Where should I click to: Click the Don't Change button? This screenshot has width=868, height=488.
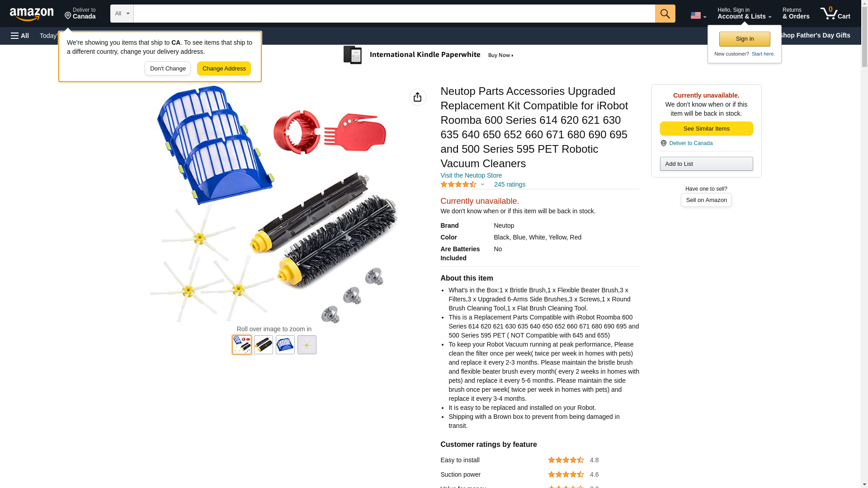(x=168, y=69)
